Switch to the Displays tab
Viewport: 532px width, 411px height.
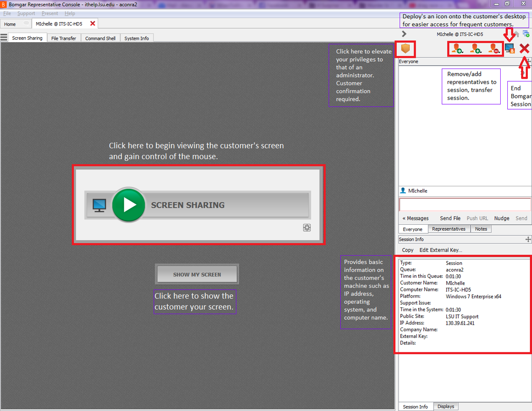click(x=446, y=406)
